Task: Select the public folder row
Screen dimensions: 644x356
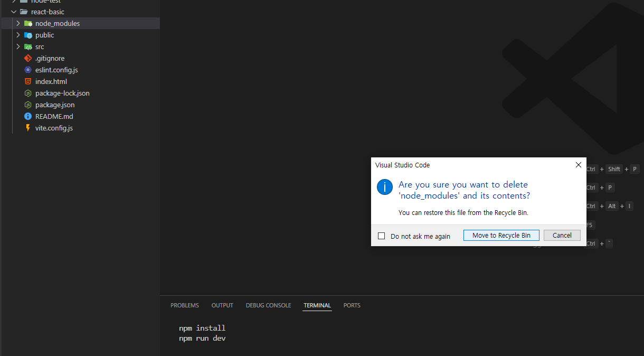Action: pos(80,35)
